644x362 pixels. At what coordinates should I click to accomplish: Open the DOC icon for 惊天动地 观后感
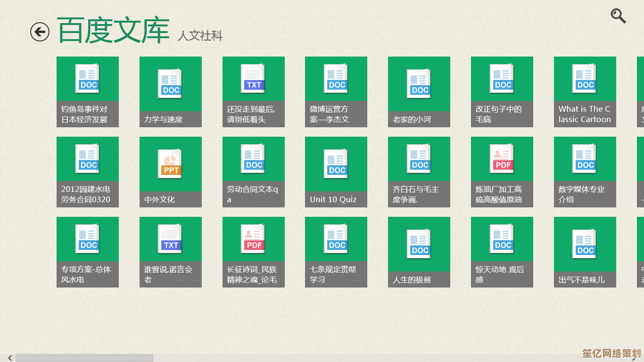click(502, 239)
